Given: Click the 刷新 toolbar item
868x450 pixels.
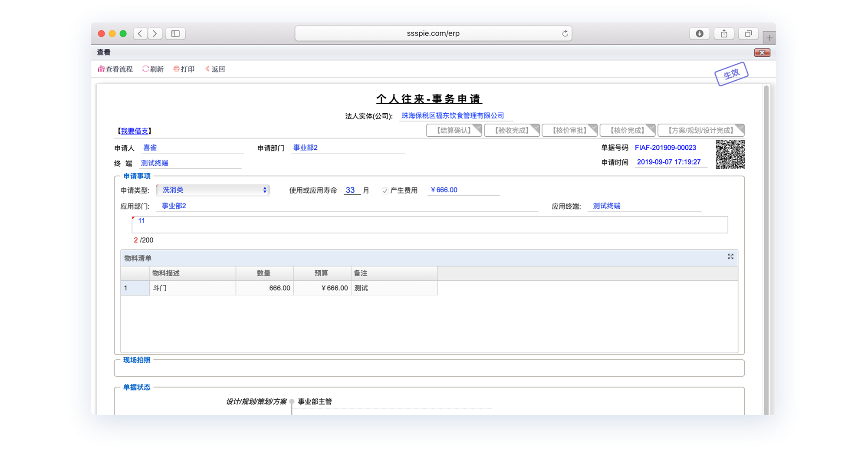Looking at the screenshot, I should pos(153,69).
